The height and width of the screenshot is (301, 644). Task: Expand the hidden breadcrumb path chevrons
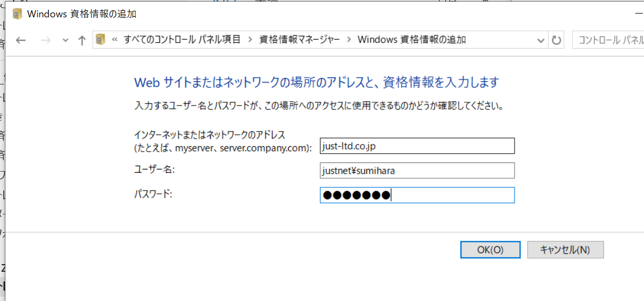click(115, 40)
